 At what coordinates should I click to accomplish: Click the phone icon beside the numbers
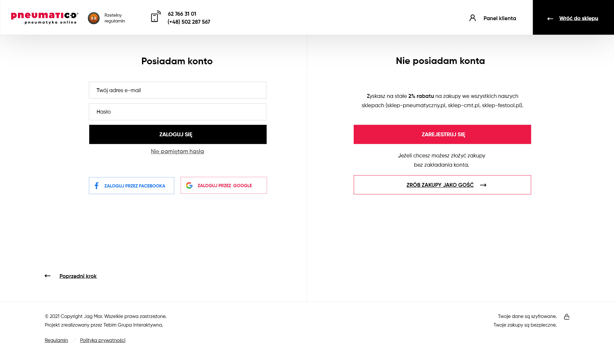[x=156, y=16]
